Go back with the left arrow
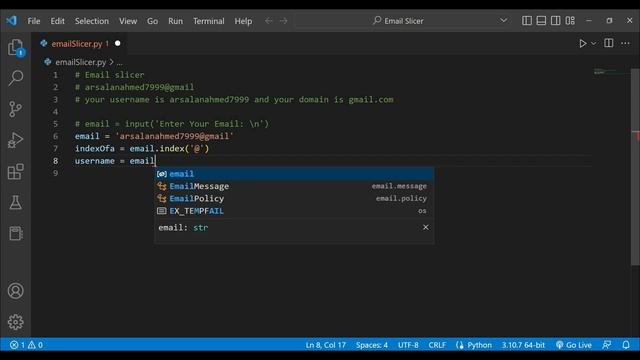 [x=269, y=20]
